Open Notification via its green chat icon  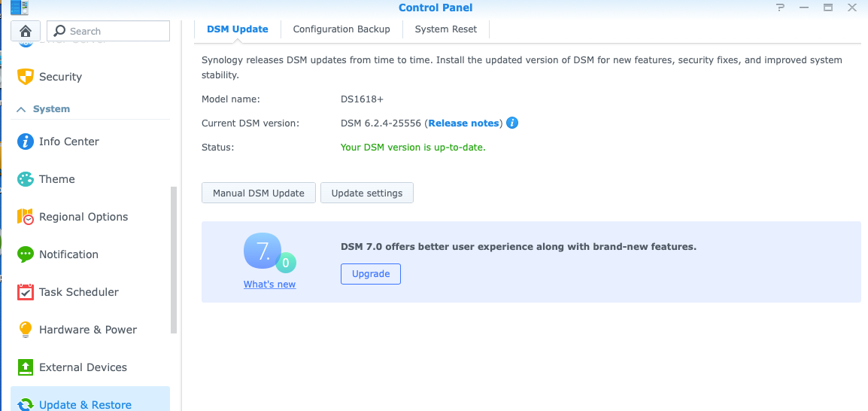click(26, 254)
